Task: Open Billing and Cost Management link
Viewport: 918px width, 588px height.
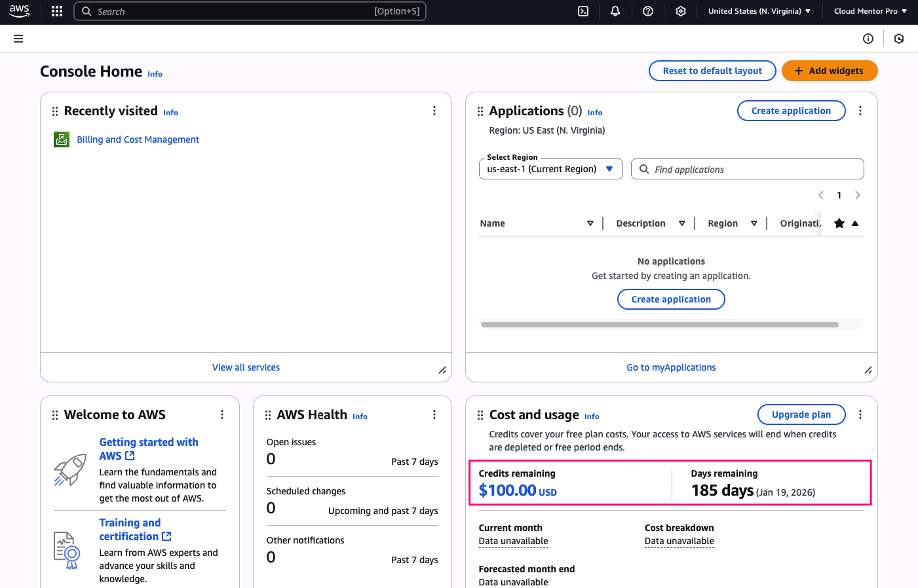Action: click(138, 139)
